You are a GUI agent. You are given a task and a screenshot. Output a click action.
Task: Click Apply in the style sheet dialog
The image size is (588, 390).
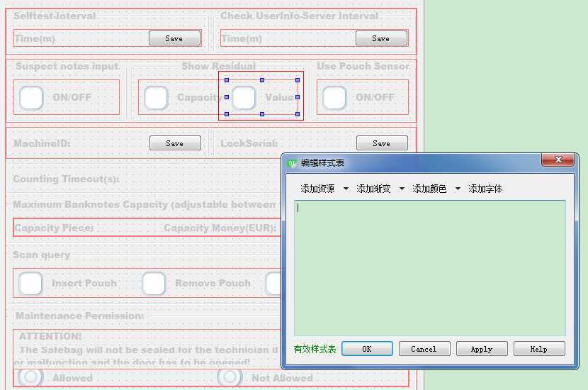[x=482, y=349]
